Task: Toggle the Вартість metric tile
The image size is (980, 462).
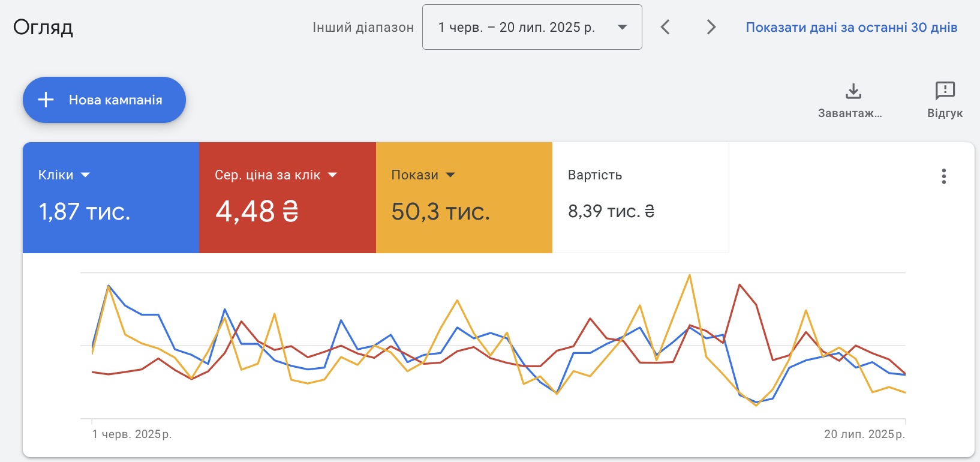Action: coord(640,197)
